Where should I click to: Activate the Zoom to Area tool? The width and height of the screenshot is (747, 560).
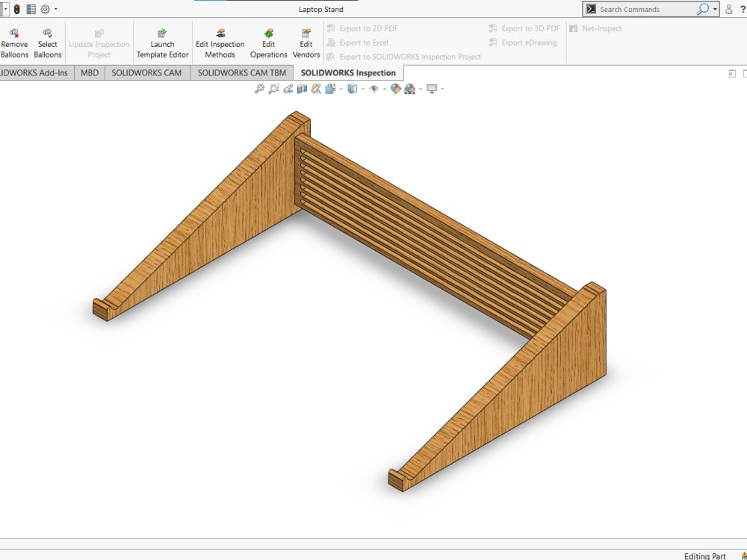[273, 88]
